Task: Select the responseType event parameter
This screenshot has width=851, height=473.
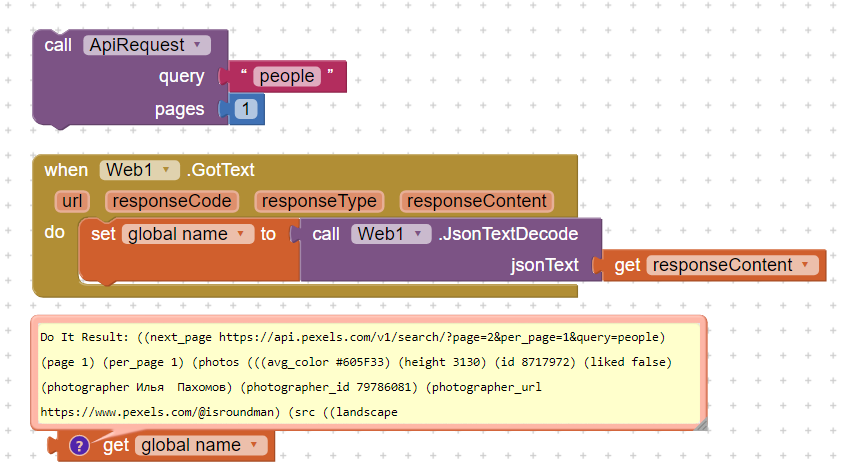Action: [x=316, y=201]
